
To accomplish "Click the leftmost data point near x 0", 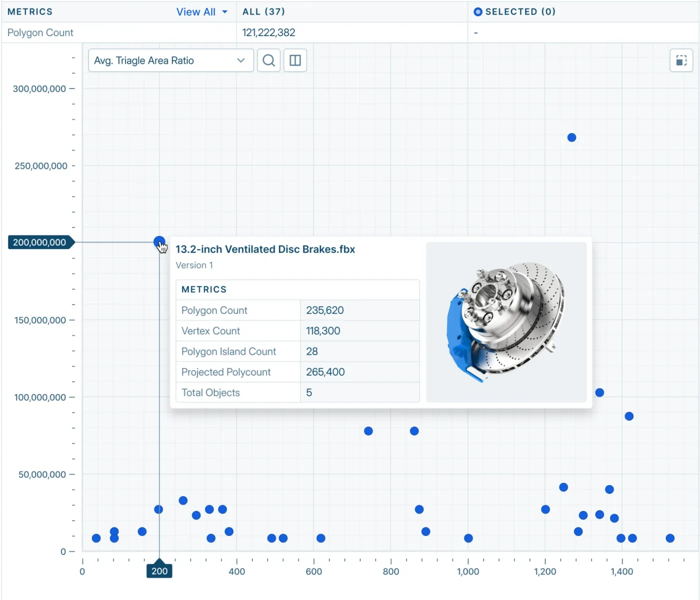I will pos(96,538).
